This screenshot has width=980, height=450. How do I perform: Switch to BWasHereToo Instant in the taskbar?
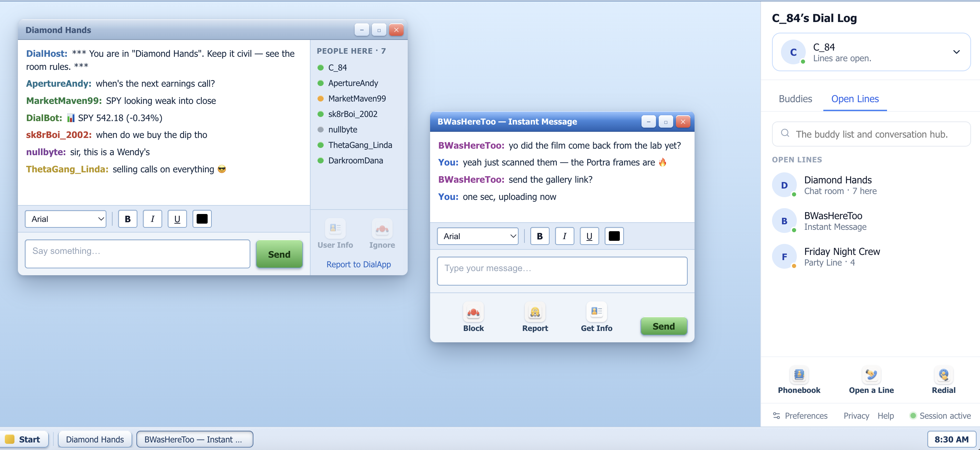coord(195,439)
